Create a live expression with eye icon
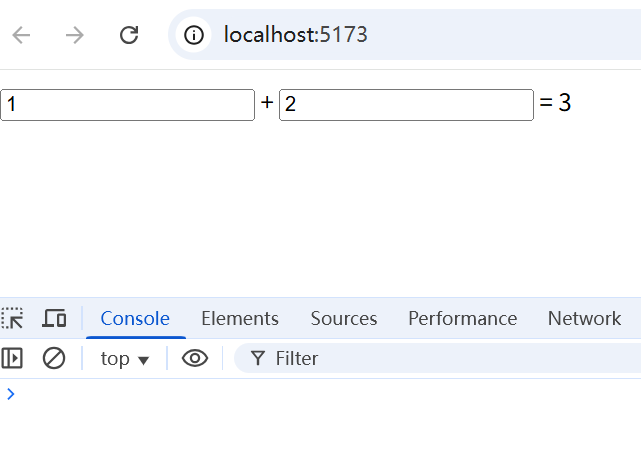The image size is (641, 462). [195, 358]
